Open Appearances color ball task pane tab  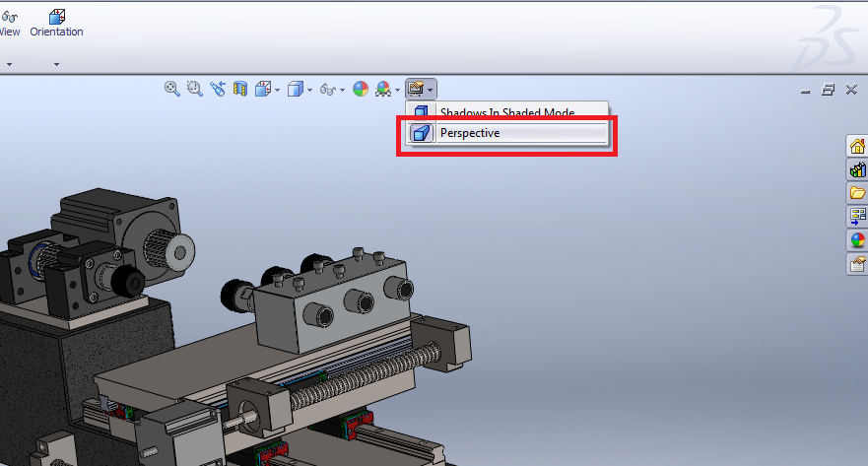pyautogui.click(x=857, y=239)
